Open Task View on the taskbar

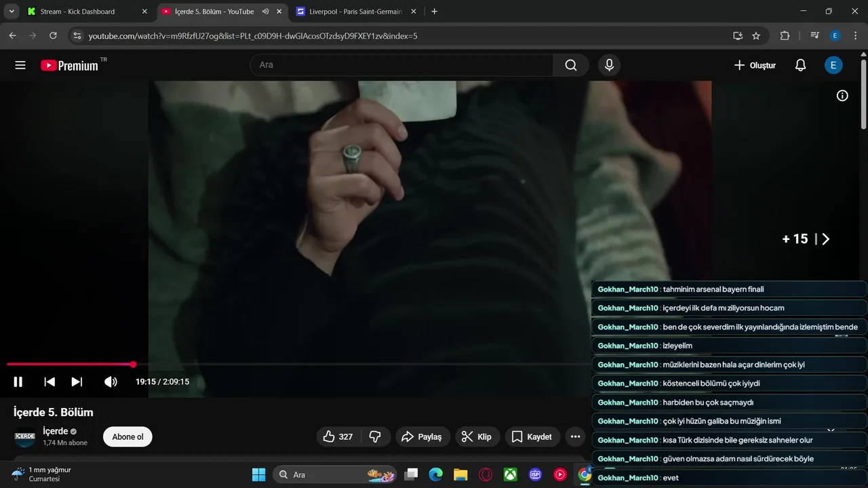point(411,474)
